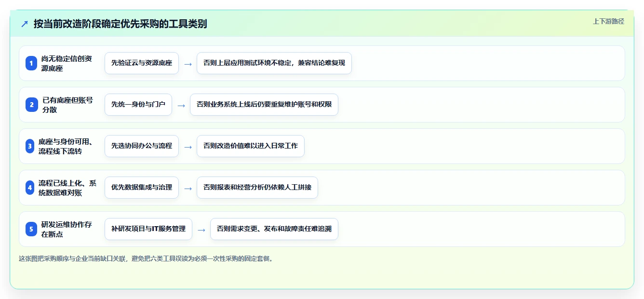Screen dimensions: 644x299
Task: Click the 否则上层应用测试环境不稳定 result box
Action: [x=274, y=63]
